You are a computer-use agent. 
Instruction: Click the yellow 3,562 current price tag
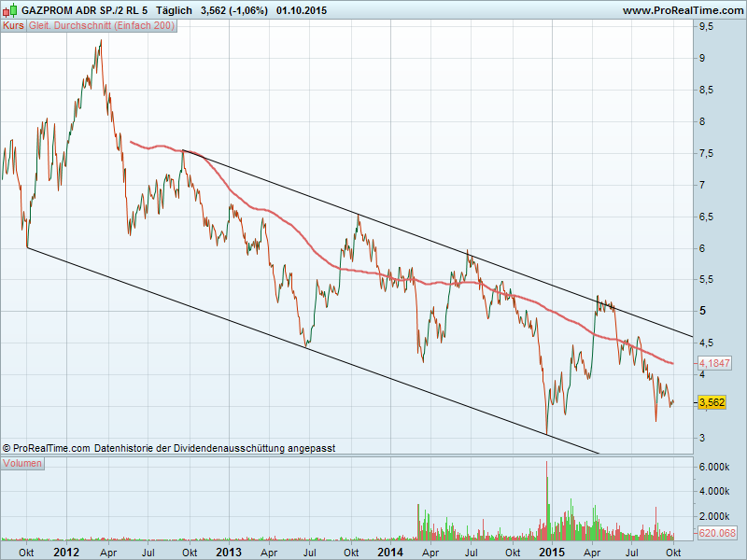click(712, 402)
